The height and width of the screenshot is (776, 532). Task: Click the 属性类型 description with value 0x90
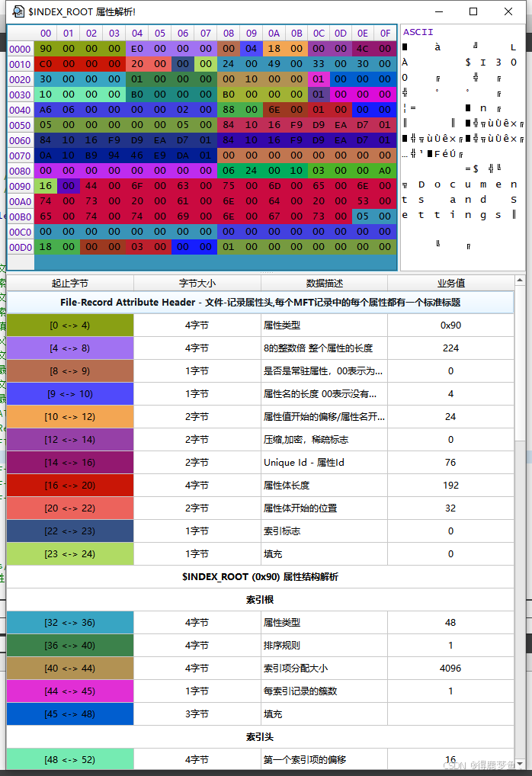pos(324,325)
